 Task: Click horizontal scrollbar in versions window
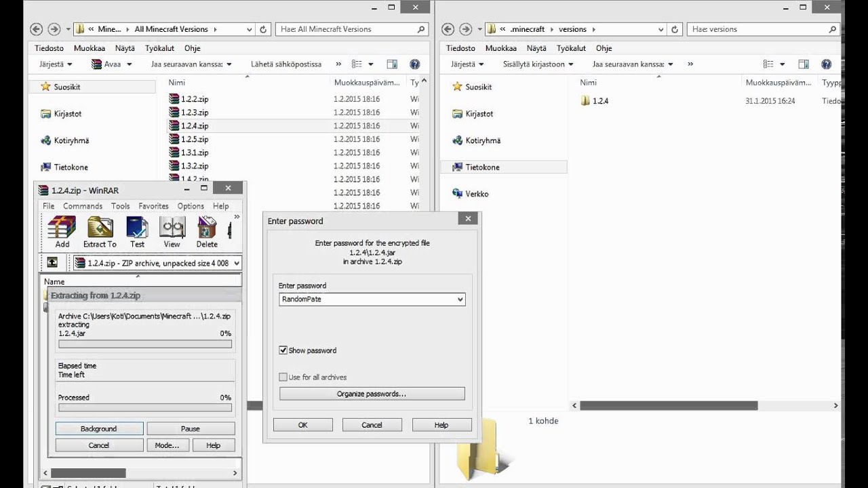point(669,405)
